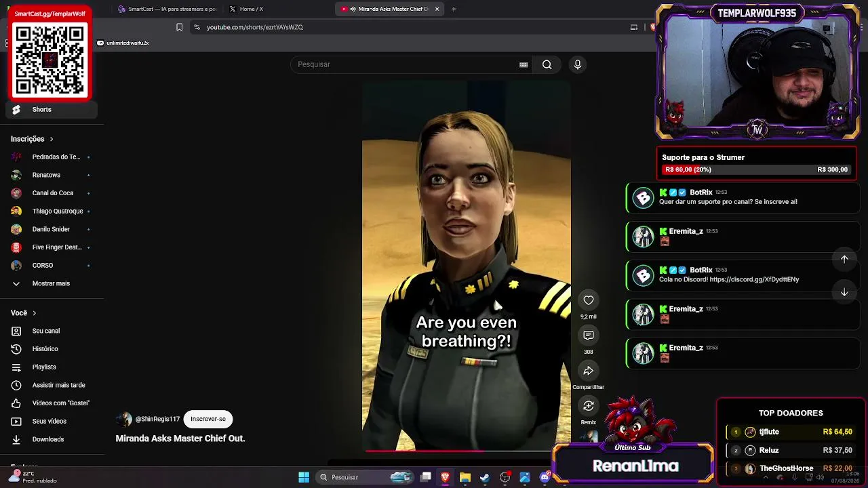Click the browser address bar URL
The image size is (868, 488).
point(255,27)
